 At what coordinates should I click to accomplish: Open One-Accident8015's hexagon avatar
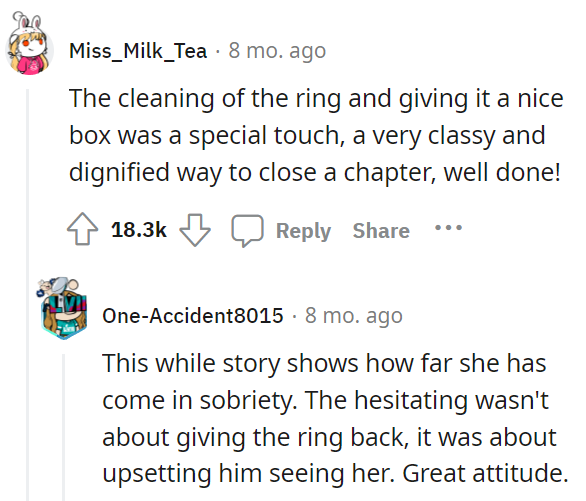(x=64, y=309)
